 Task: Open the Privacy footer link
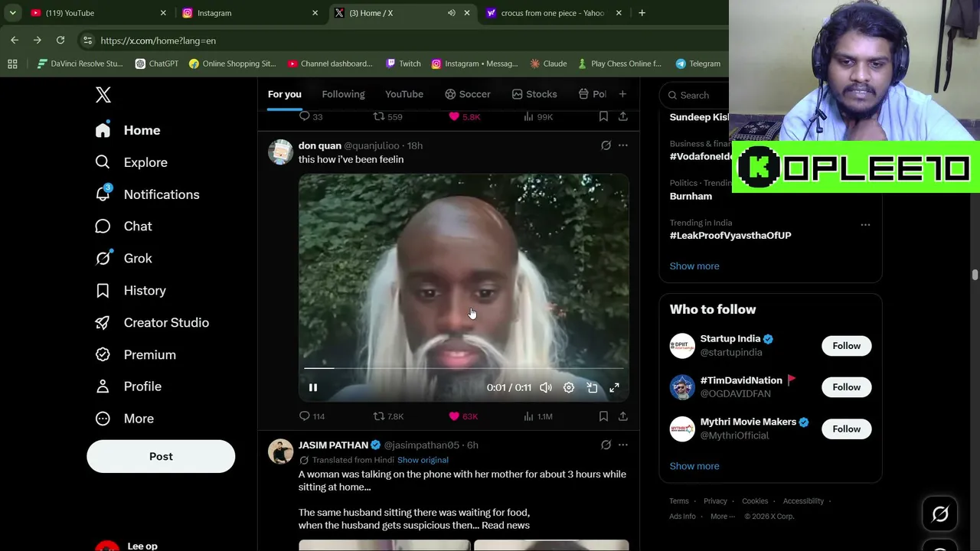[715, 501]
